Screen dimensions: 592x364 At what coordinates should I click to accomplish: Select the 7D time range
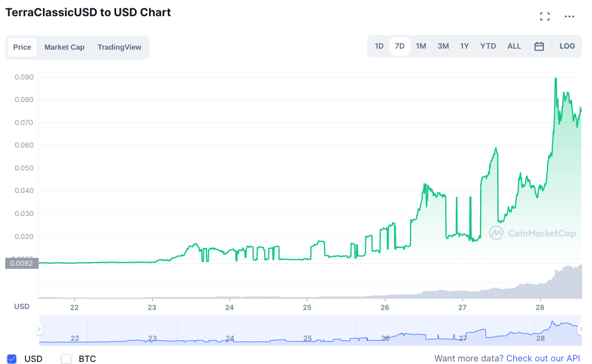coord(400,46)
